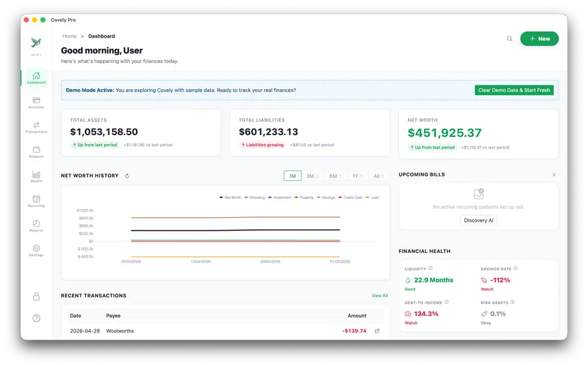Viewport: 588px width, 367px height.
Task: Click the Amount column header
Action: click(x=357, y=315)
